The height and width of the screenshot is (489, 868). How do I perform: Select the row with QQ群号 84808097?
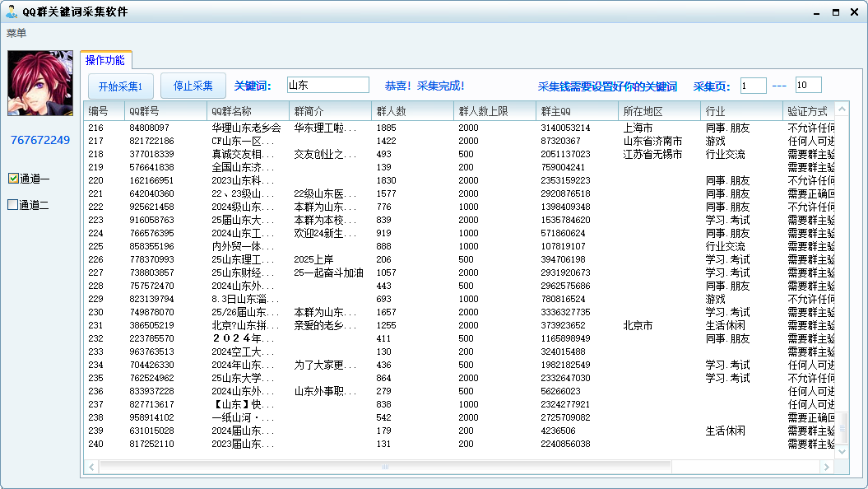coord(459,128)
